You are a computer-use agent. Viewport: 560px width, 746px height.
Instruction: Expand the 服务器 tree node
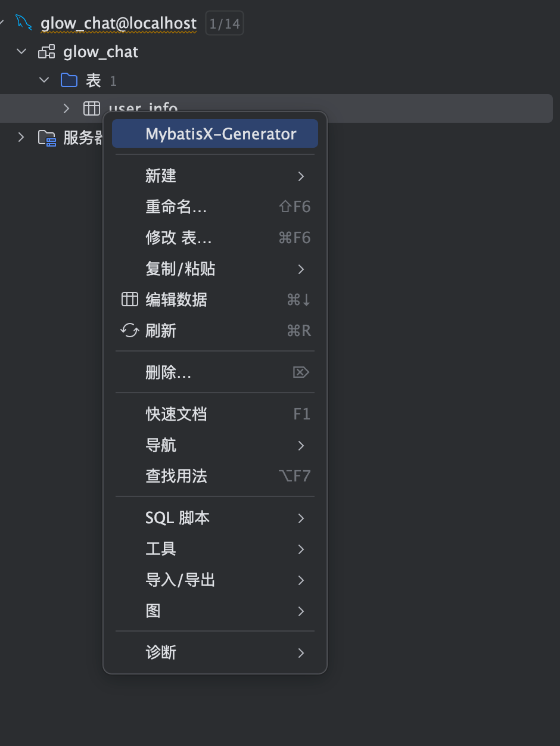point(21,137)
